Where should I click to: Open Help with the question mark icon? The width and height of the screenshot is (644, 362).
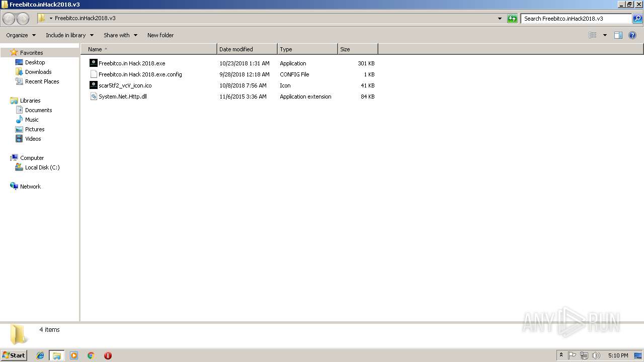(x=633, y=35)
